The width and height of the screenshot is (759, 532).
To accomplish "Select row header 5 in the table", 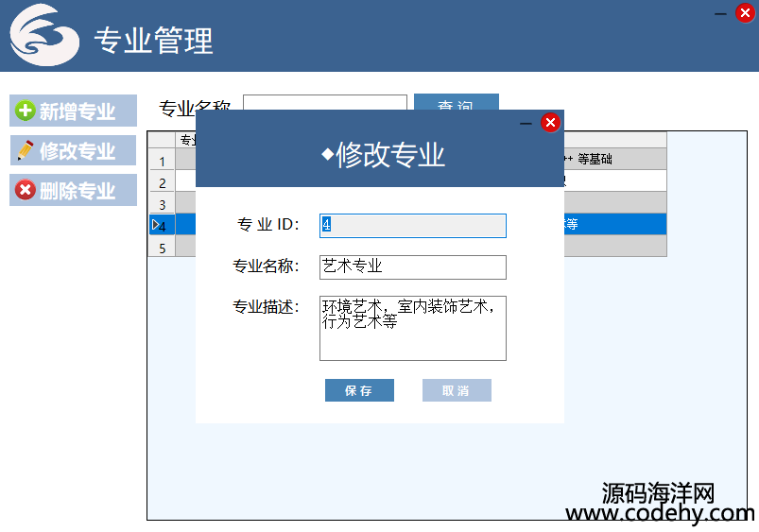I will (x=162, y=248).
